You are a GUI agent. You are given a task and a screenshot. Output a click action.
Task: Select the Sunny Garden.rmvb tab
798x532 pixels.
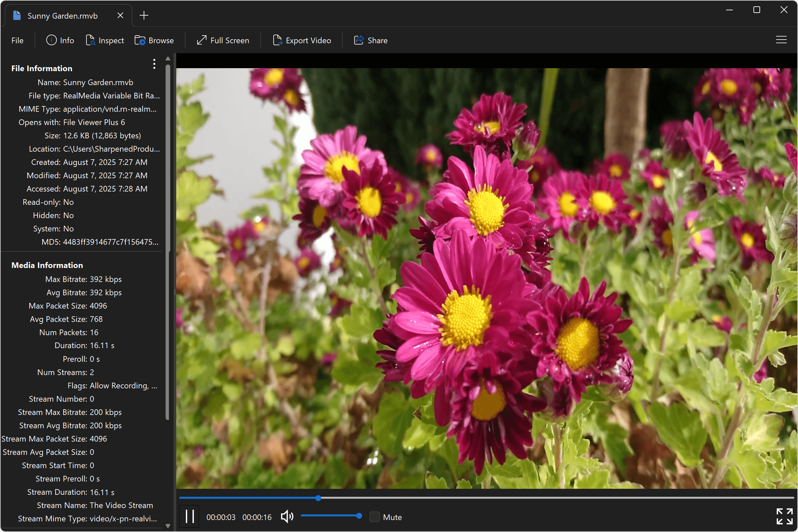pos(63,16)
